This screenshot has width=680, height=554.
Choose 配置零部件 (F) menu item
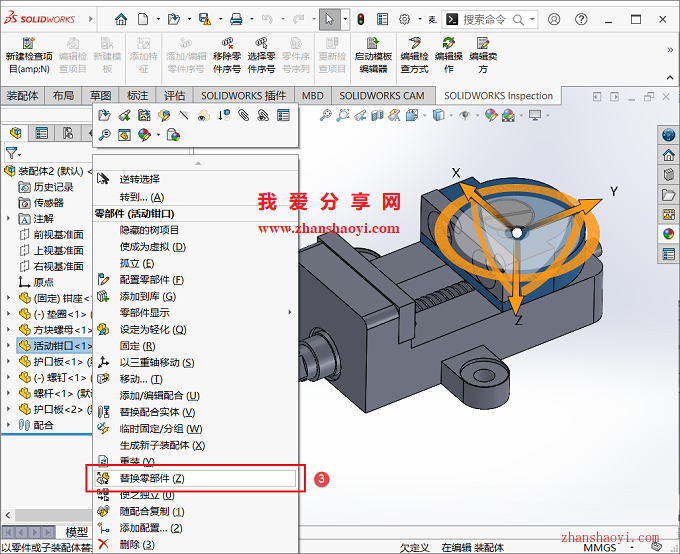tap(195, 280)
